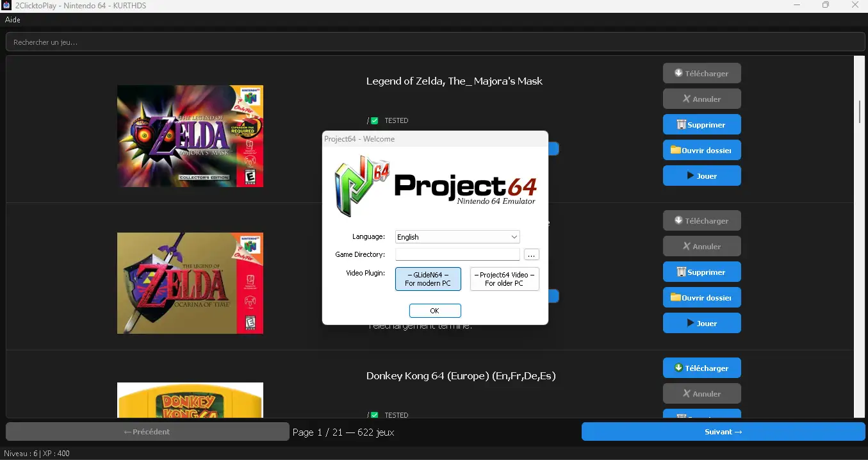Screen dimensions: 868x460
Task: Toggle TESTED checkbox for Majora's Mask
Action: pyautogui.click(x=375, y=120)
